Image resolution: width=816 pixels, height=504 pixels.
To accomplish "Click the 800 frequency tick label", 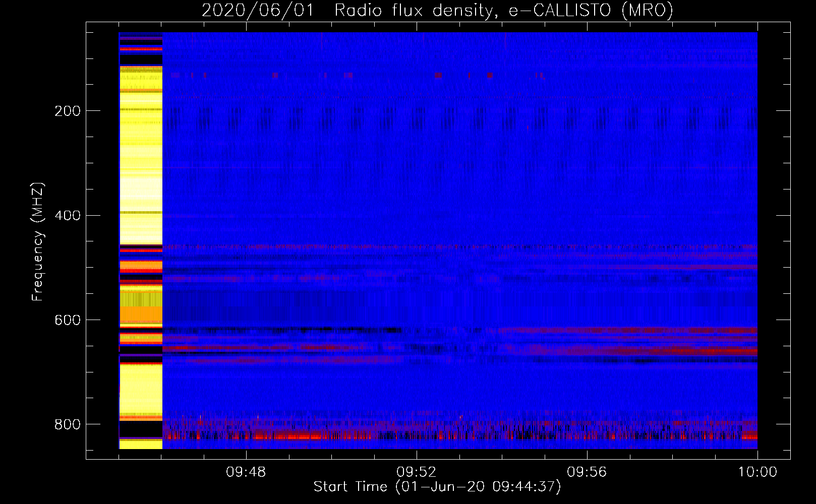I will point(67,424).
